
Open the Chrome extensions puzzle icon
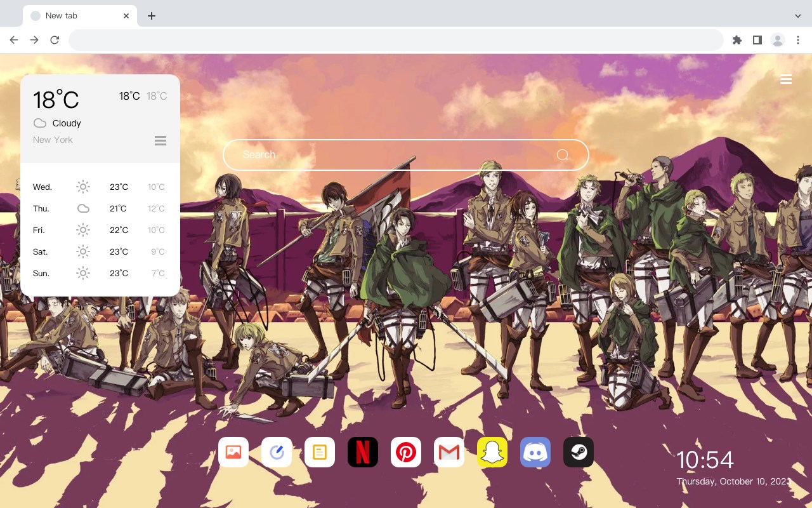(x=737, y=40)
